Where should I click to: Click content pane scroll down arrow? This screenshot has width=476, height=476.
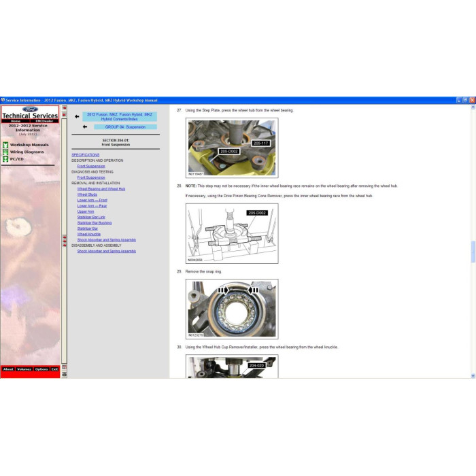pos(473,375)
